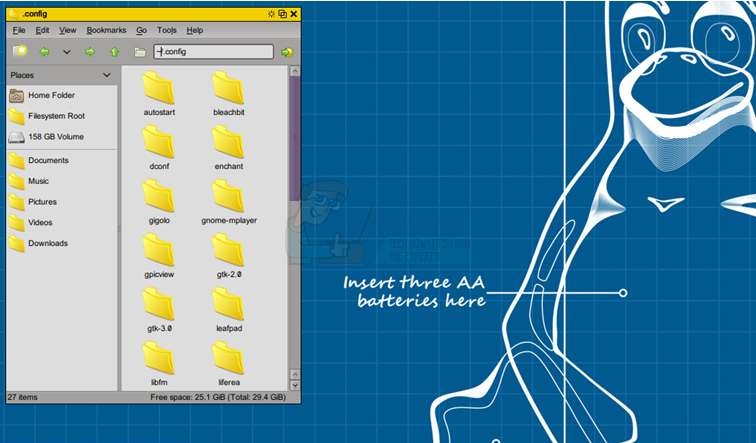Go forward with the right green arrow
The height and width of the screenshot is (443, 756).
(x=90, y=51)
